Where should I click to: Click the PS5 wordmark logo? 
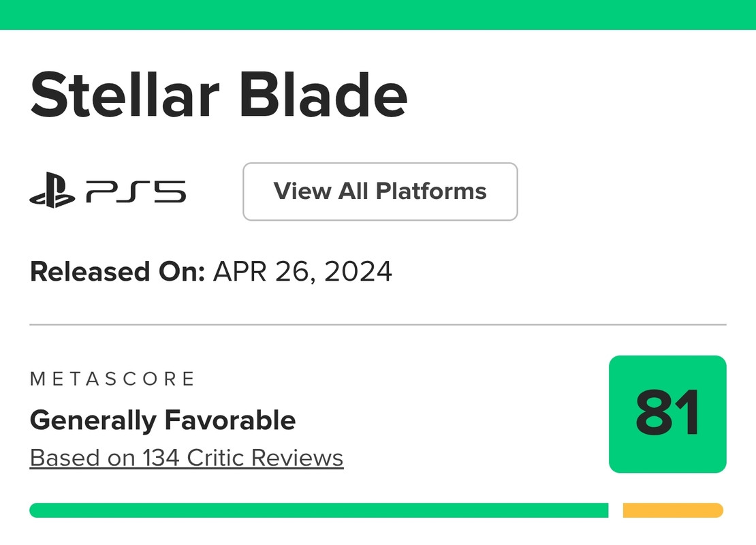coord(136,193)
